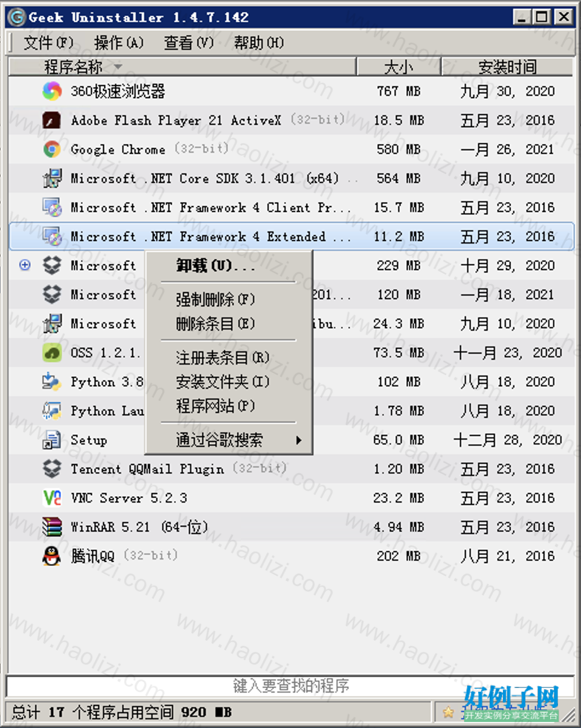Click the WinRAR 5.21 books icon

[52, 528]
